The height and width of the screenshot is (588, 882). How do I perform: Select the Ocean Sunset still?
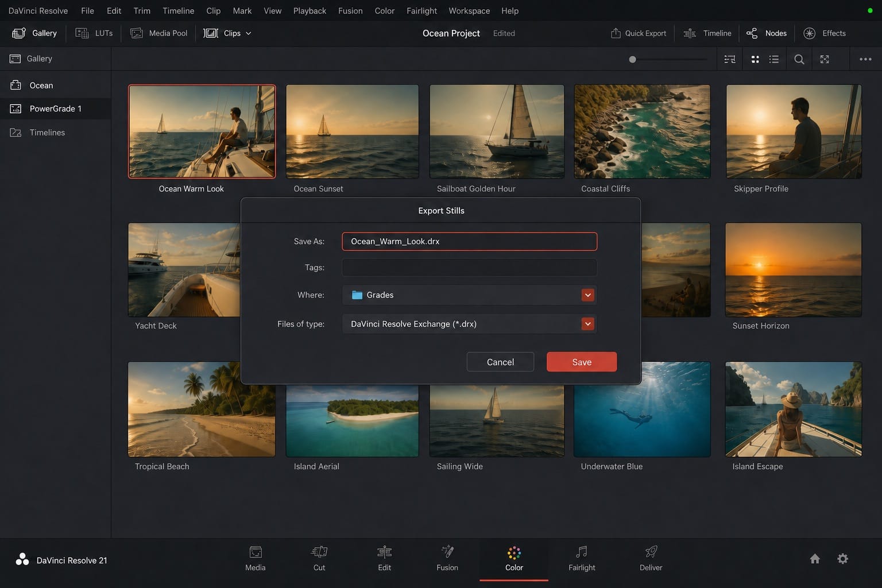coord(352,131)
